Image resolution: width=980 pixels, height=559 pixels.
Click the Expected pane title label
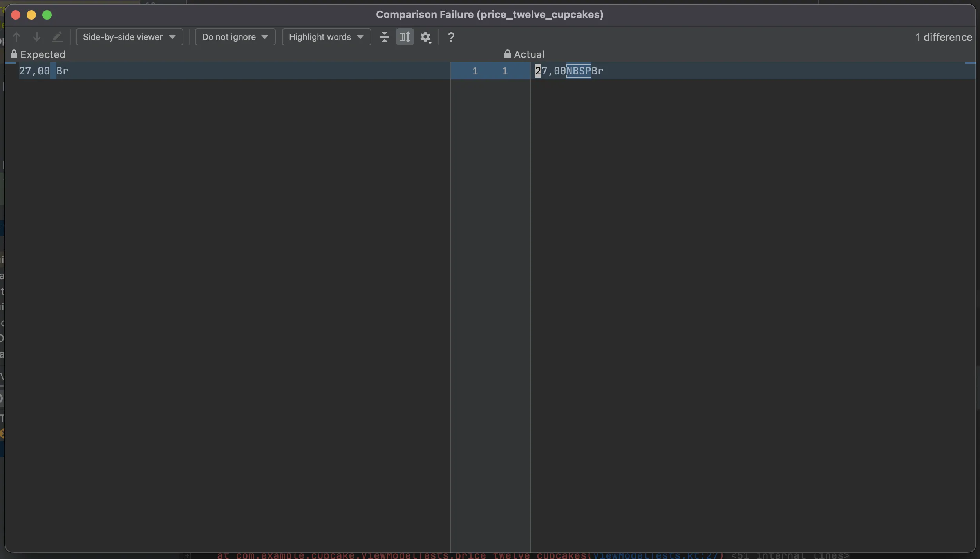(43, 54)
